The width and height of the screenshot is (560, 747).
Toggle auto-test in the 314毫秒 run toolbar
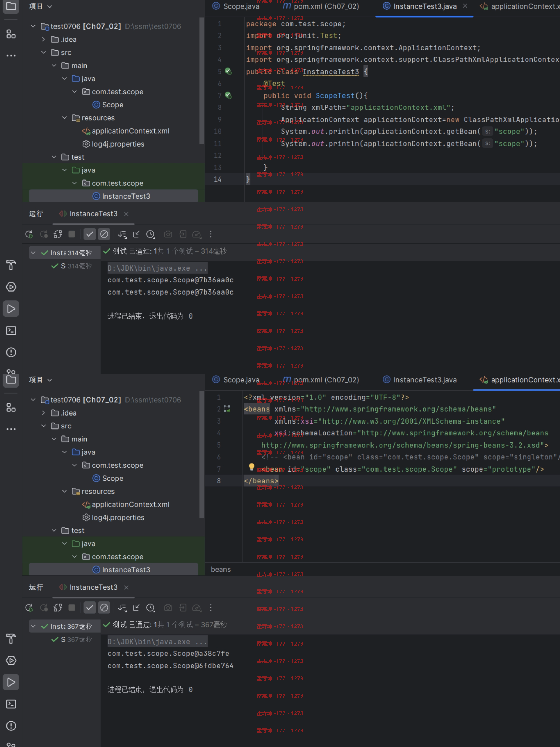pos(58,234)
